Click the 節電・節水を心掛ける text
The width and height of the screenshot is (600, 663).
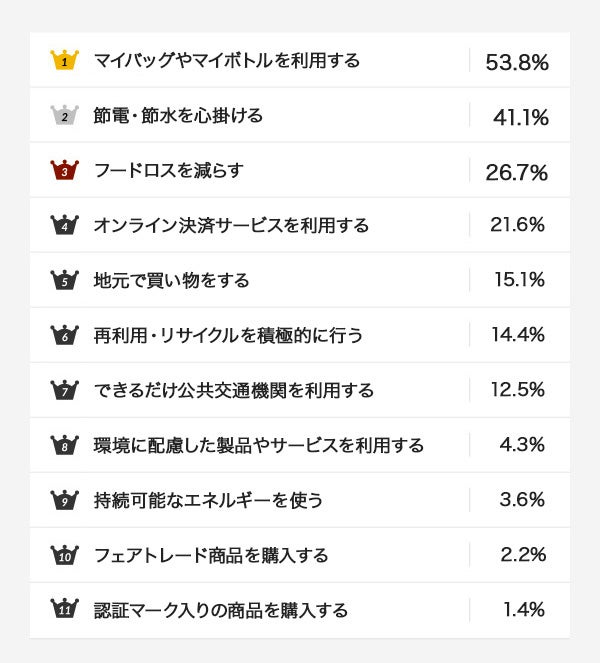[178, 115]
